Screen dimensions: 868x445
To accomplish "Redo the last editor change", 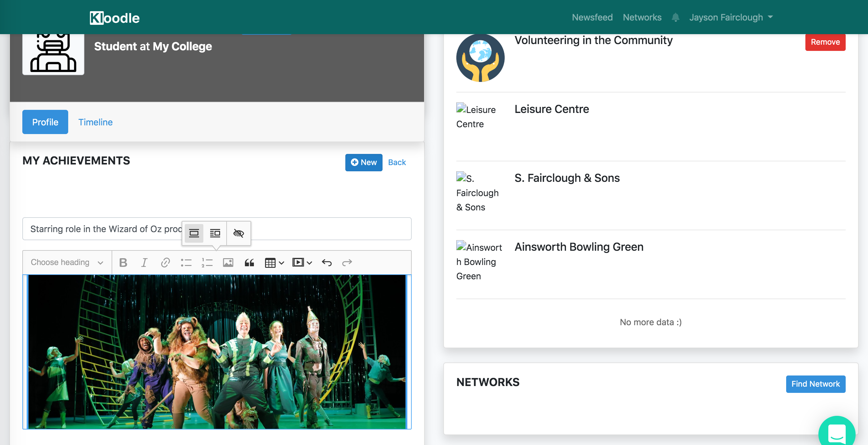I will coord(347,263).
